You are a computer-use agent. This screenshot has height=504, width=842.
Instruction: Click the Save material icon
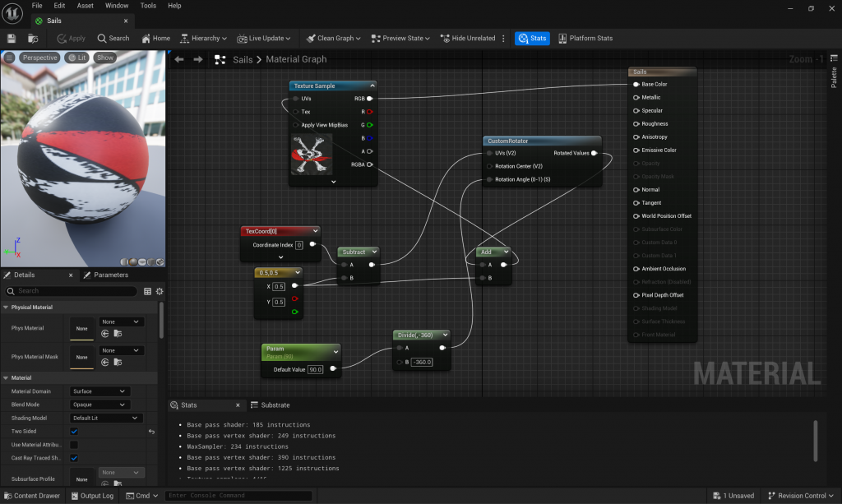(x=12, y=38)
